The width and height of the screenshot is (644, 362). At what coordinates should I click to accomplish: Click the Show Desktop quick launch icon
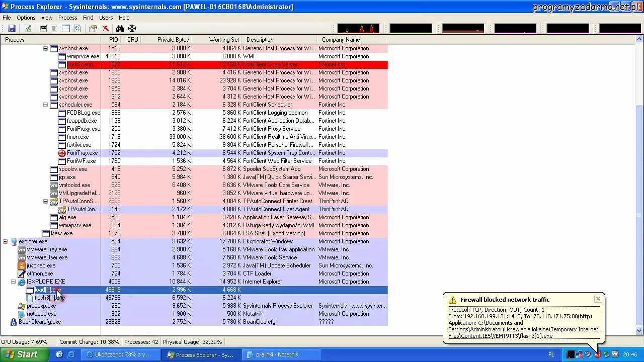59,354
